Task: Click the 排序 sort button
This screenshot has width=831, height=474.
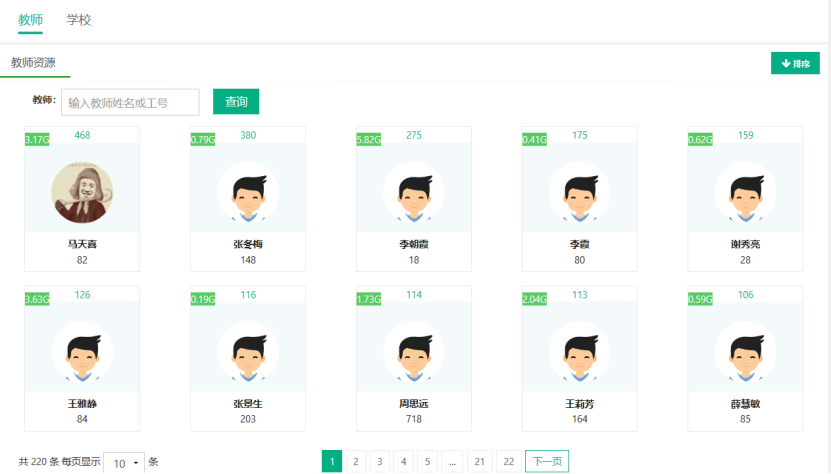Action: point(795,64)
